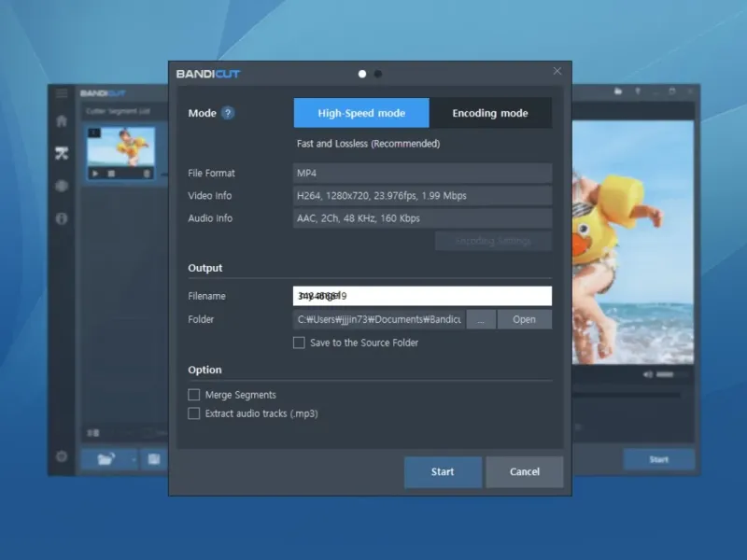Play the segment in the cutter segment list
The height and width of the screenshot is (560, 747).
pos(95,174)
